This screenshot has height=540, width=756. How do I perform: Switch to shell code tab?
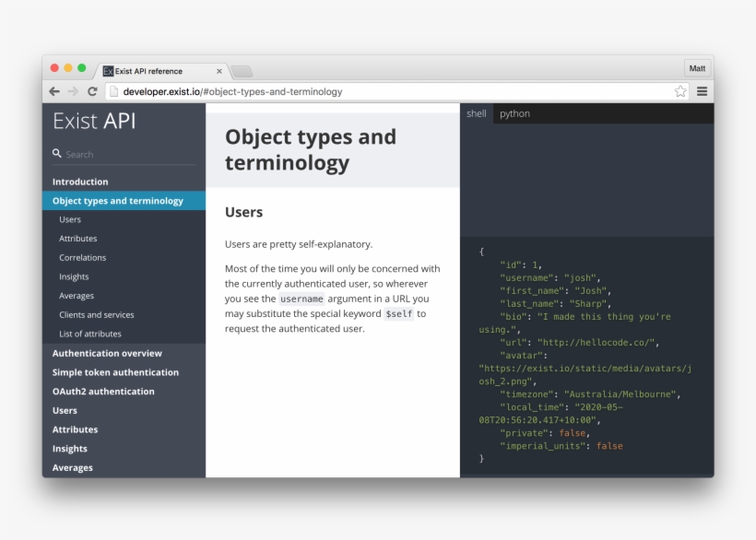tap(477, 113)
